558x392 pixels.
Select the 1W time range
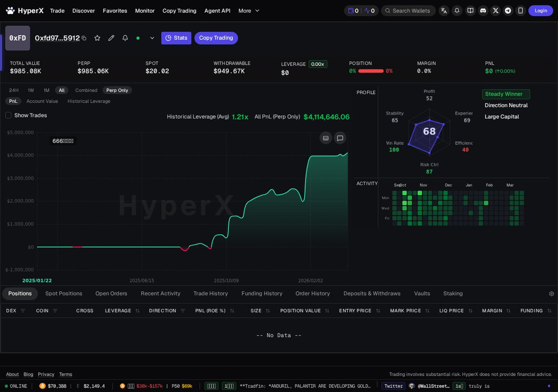31,90
